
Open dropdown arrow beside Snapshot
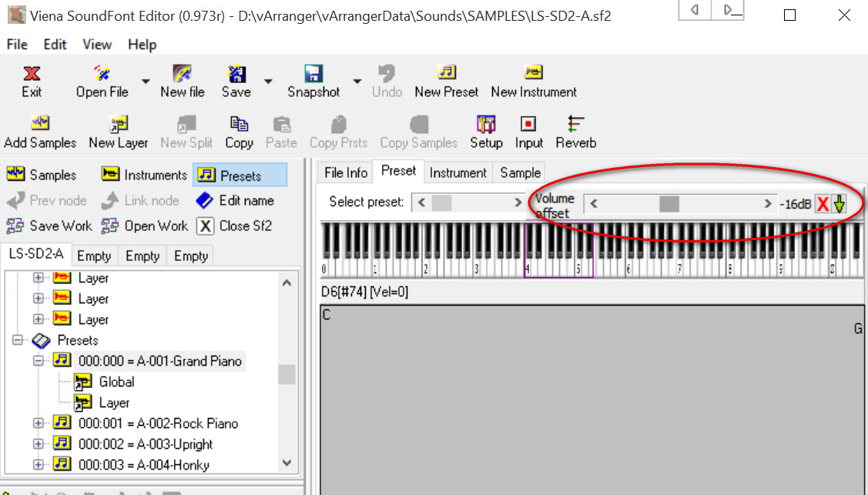tap(357, 82)
